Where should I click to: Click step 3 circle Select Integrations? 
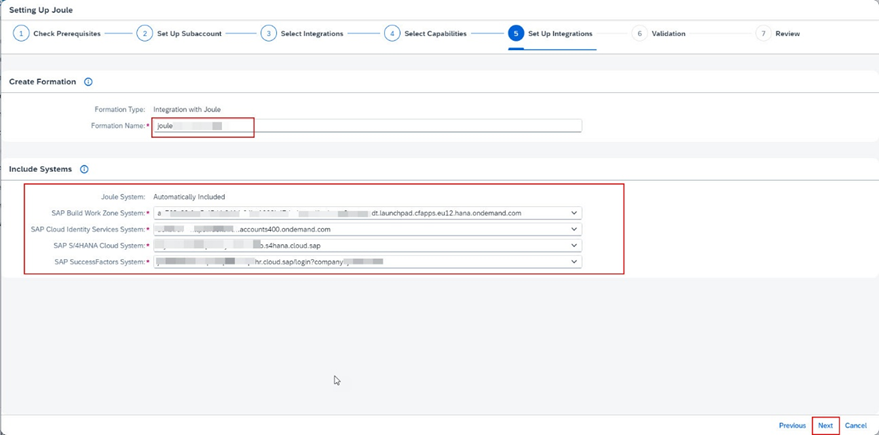268,34
